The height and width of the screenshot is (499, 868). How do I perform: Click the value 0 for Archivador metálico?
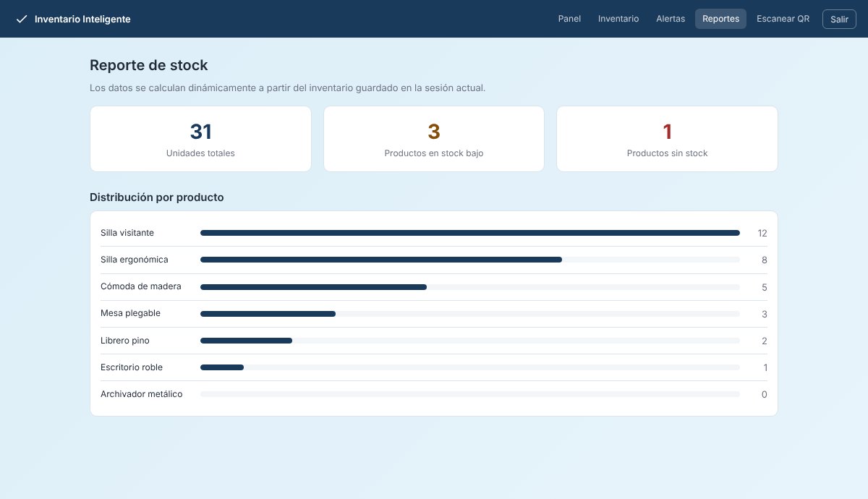click(765, 394)
